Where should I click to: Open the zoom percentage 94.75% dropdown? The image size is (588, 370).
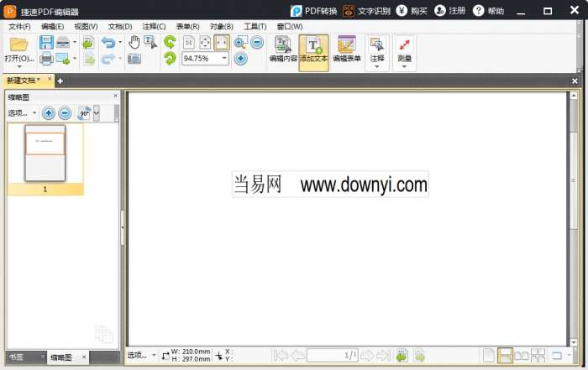pyautogui.click(x=224, y=58)
